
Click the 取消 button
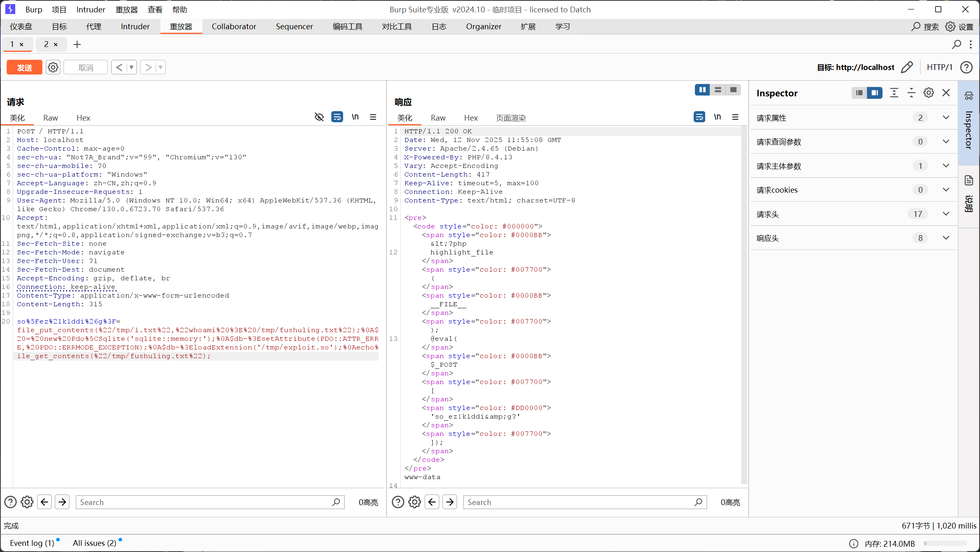click(86, 68)
